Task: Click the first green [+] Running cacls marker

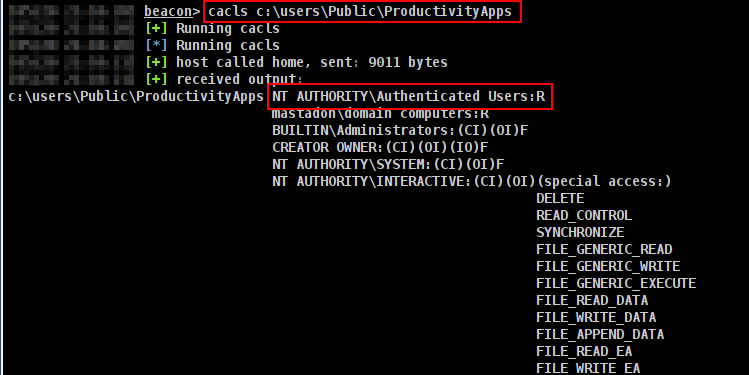Action: 157,29
